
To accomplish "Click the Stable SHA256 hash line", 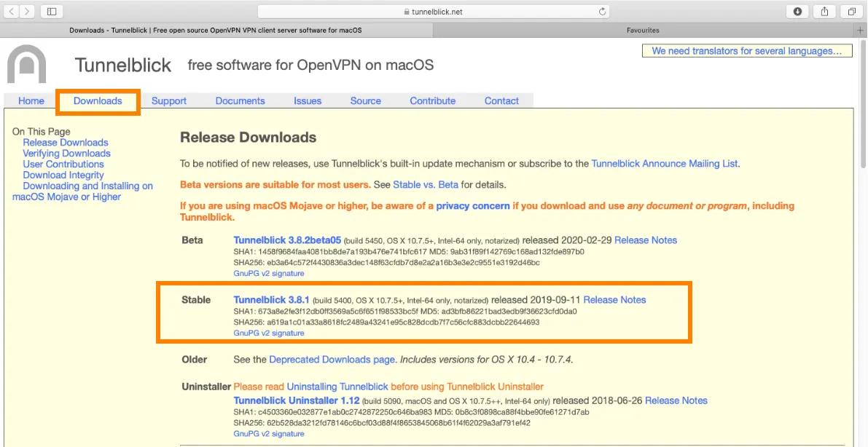I will [386, 322].
